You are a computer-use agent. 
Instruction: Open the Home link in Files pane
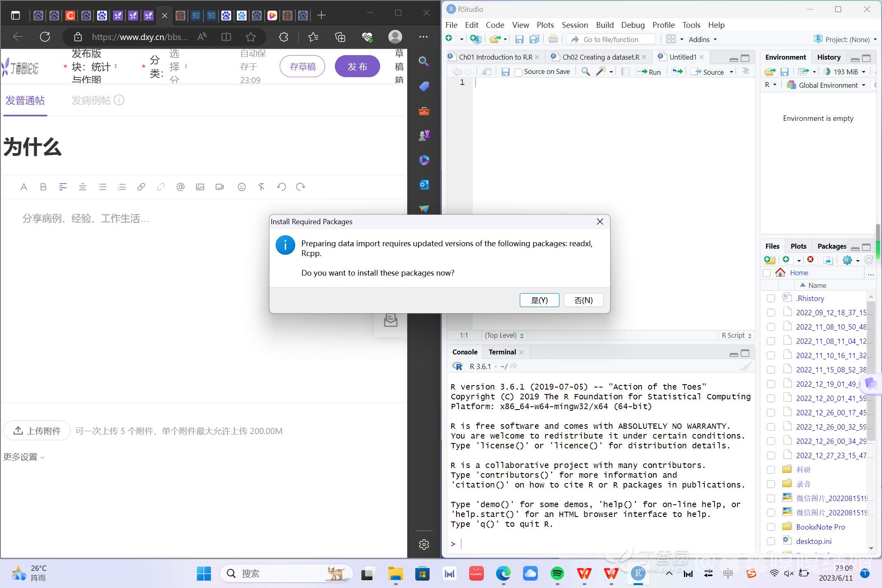pyautogui.click(x=799, y=273)
